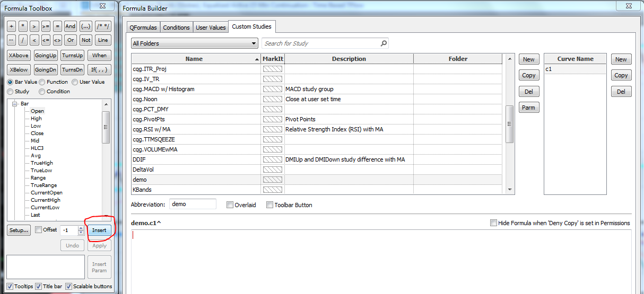The image size is (644, 294).
Task: Select the DeltaVol study row
Action: [317, 170]
